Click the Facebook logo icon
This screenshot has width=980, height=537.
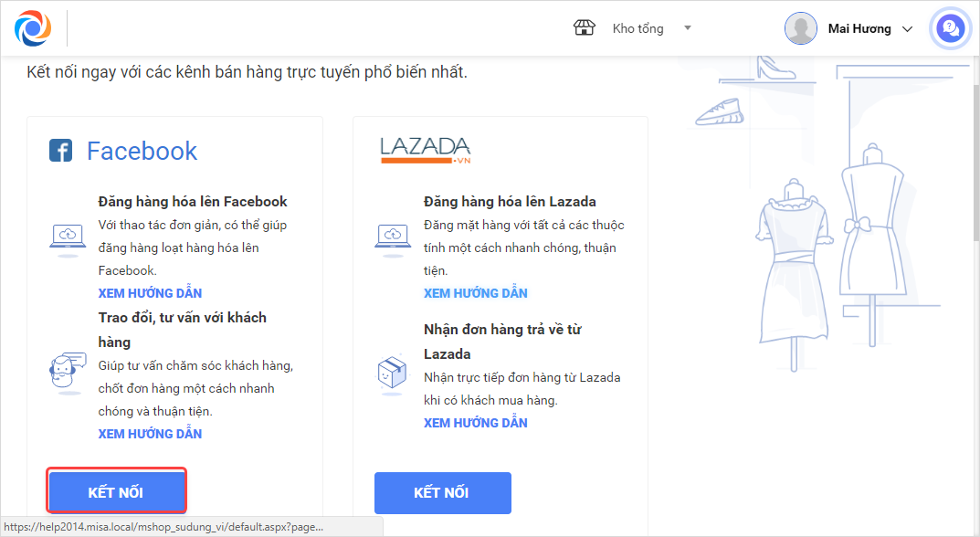pos(61,151)
